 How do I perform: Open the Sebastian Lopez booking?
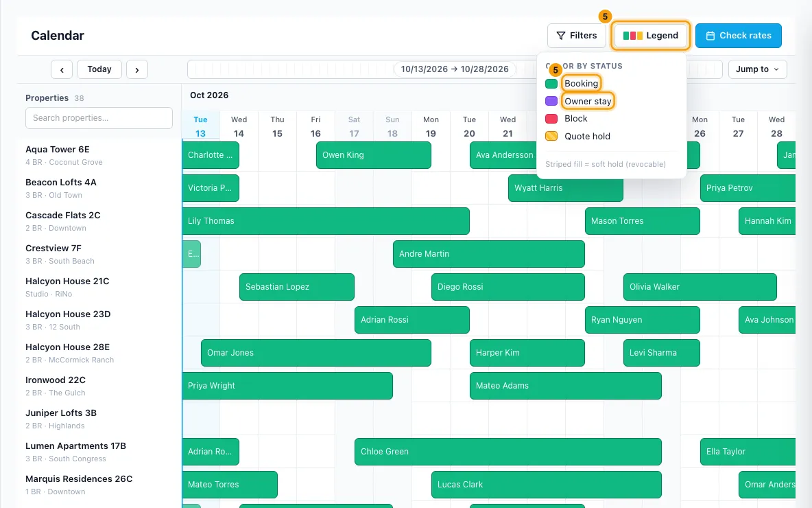tap(297, 287)
